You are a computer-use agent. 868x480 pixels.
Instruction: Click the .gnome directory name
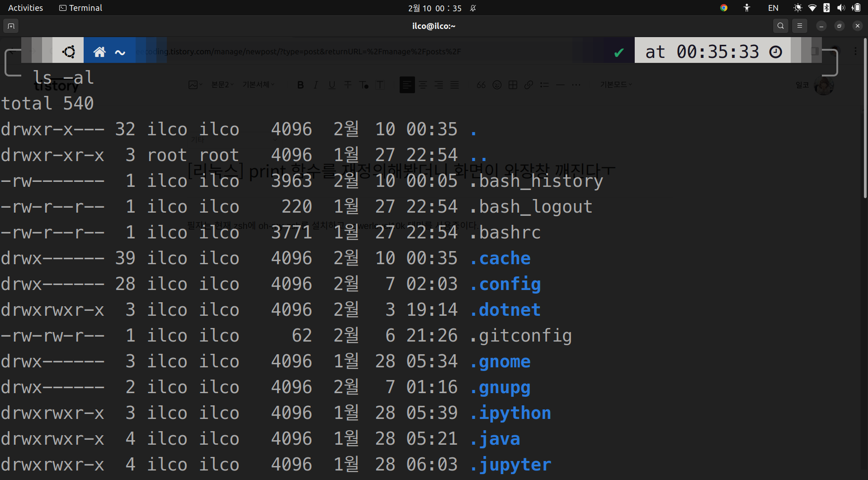500,361
